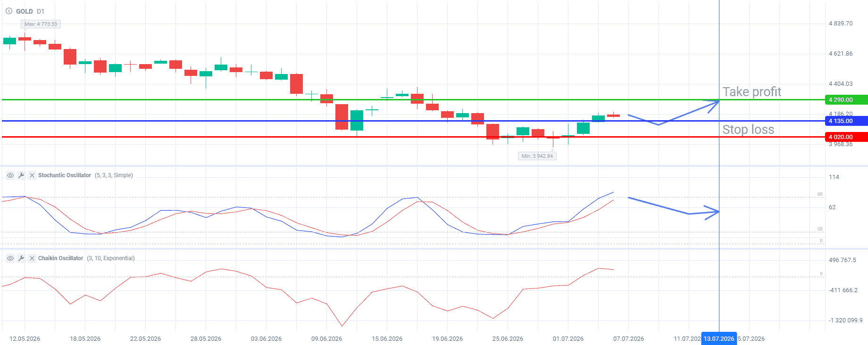Click the Min: 3 942.84 label
Image resolution: width=868 pixels, height=345 pixels.
coord(537,156)
